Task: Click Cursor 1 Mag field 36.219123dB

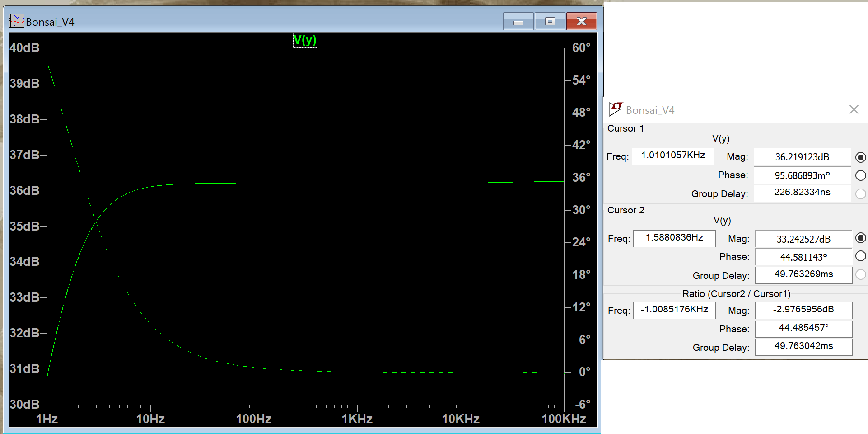Action: click(x=803, y=157)
